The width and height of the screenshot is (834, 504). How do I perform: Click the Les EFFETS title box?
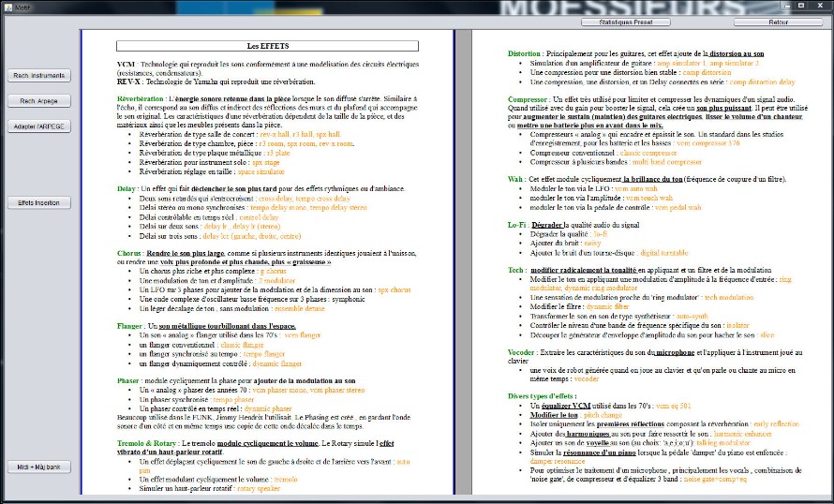tap(268, 46)
